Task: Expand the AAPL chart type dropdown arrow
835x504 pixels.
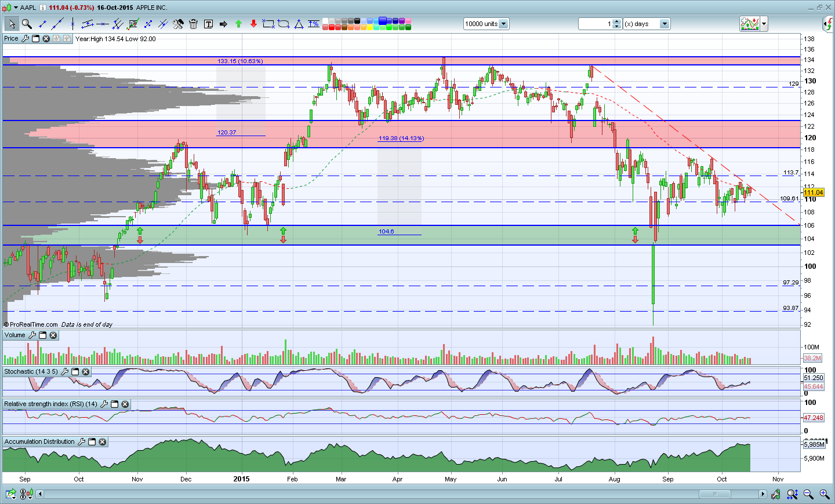Action: 15,8
